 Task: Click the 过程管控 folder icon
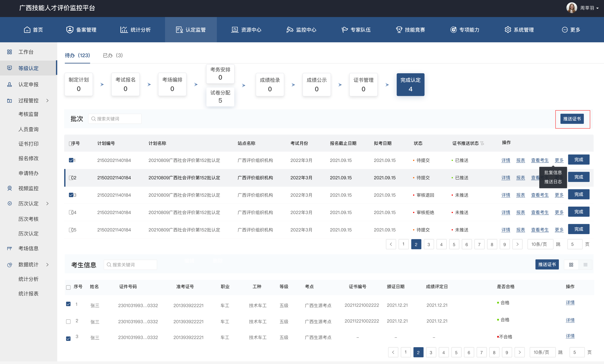[x=10, y=101]
